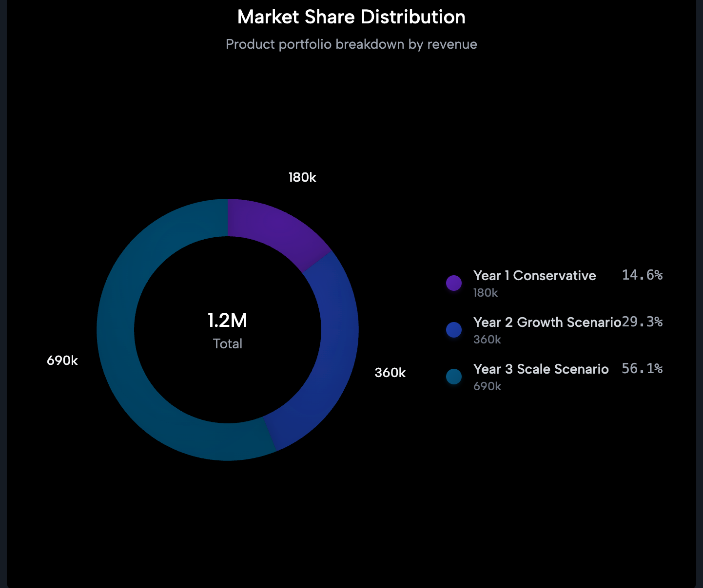
Task: Select the Market Share Distribution title
Action: (351, 17)
